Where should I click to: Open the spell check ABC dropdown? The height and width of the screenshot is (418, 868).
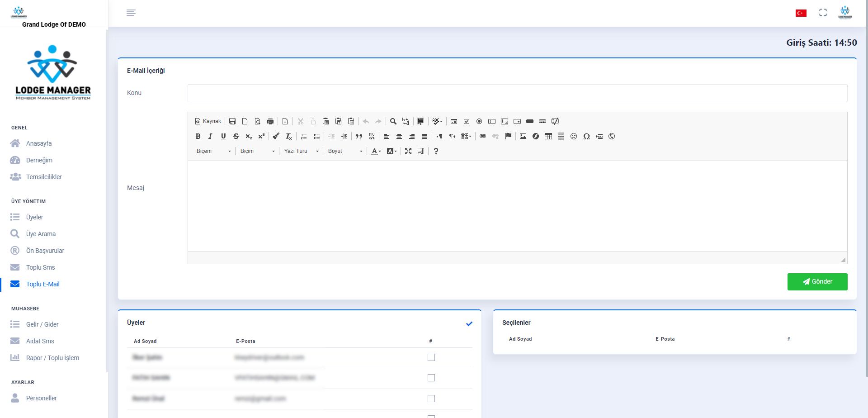pos(437,121)
